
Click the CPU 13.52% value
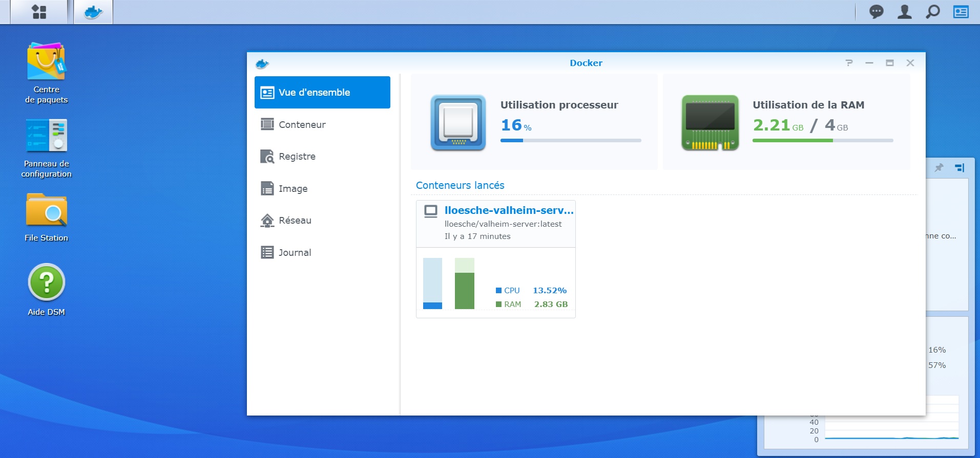(x=550, y=291)
